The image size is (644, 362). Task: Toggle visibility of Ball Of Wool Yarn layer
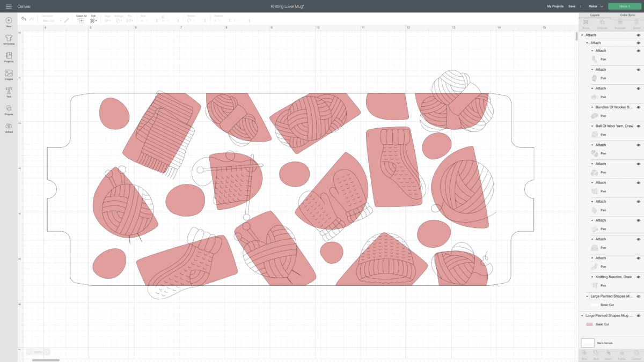639,126
